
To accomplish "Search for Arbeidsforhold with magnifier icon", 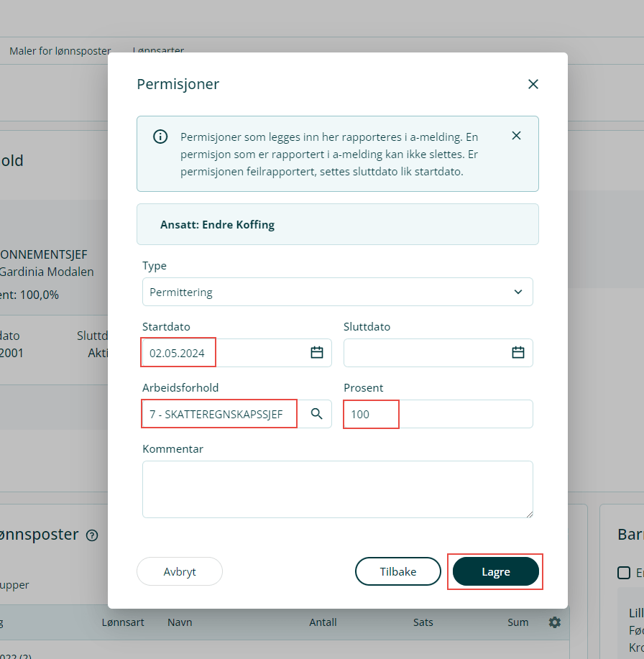I will point(316,414).
